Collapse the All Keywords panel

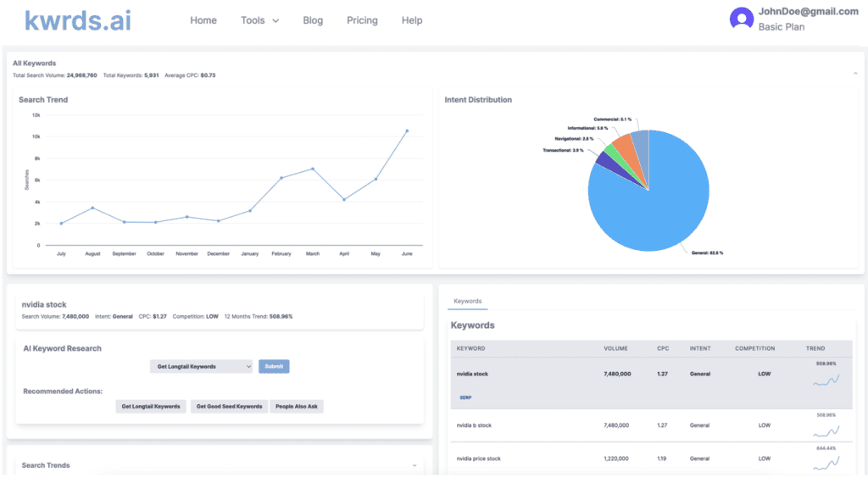click(x=854, y=75)
